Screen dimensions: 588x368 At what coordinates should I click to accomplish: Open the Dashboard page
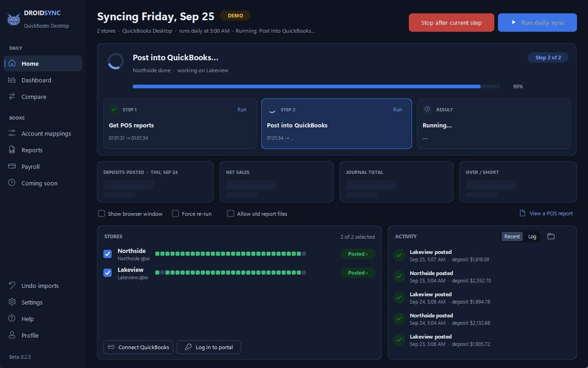pos(43,80)
